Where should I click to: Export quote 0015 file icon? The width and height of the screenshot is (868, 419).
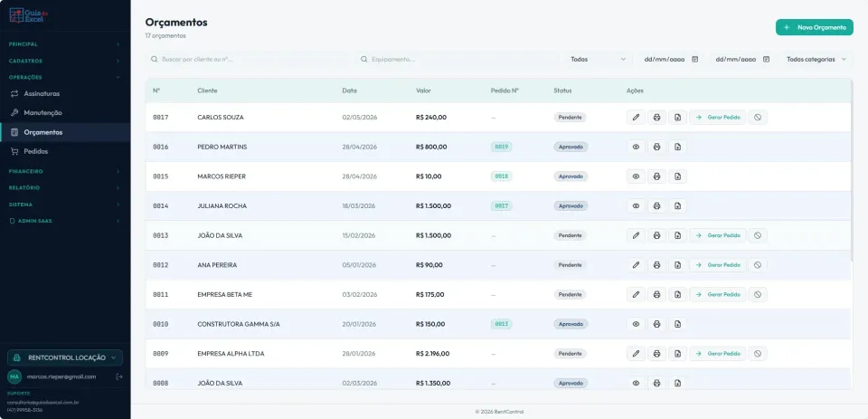677,176
